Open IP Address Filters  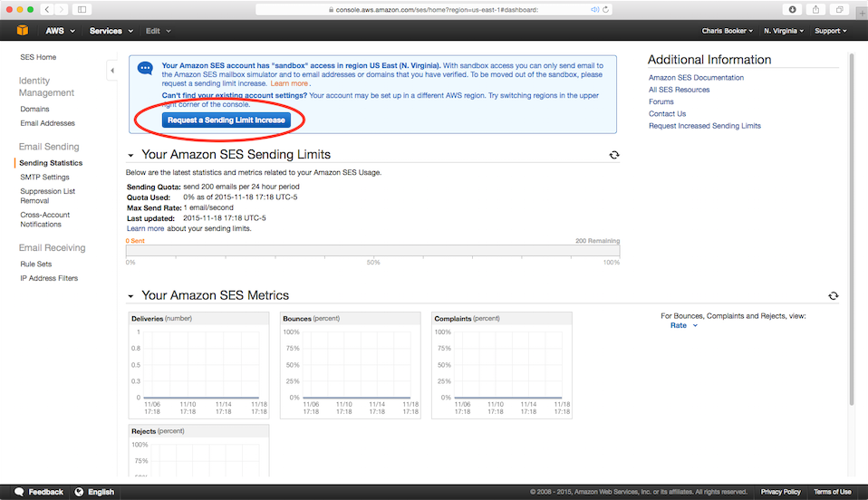[x=49, y=278]
